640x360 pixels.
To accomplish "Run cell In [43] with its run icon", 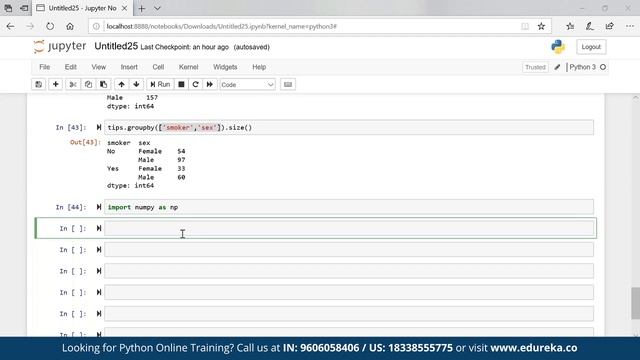I will (x=99, y=127).
